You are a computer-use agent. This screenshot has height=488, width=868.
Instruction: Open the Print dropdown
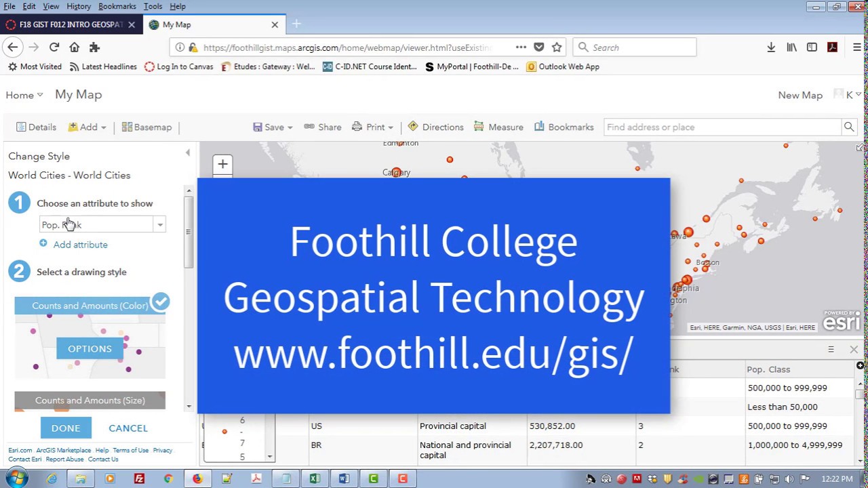372,127
